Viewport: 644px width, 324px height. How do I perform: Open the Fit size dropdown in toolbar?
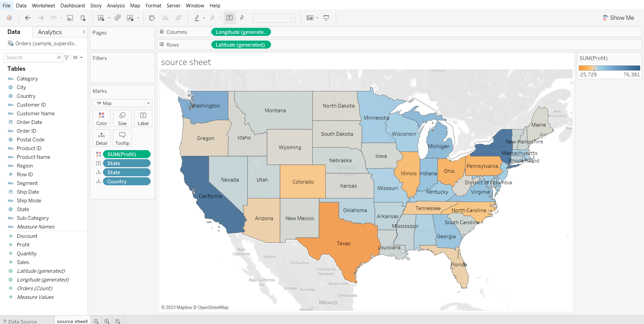tap(274, 18)
